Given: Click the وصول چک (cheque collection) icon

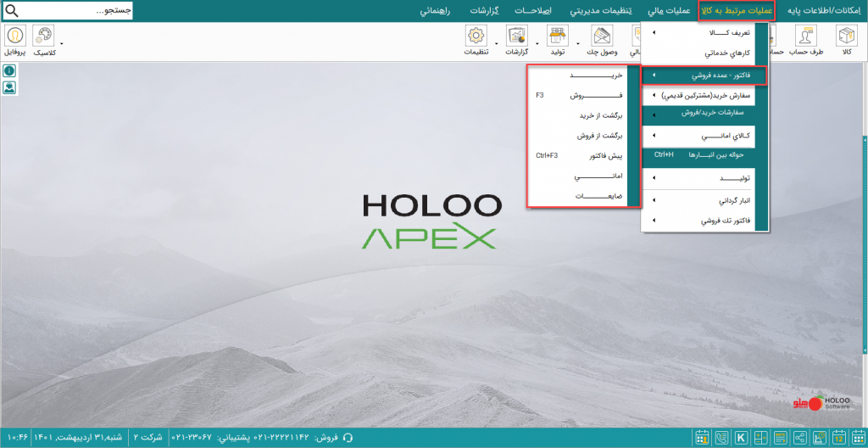Looking at the screenshot, I should pyautogui.click(x=601, y=39).
